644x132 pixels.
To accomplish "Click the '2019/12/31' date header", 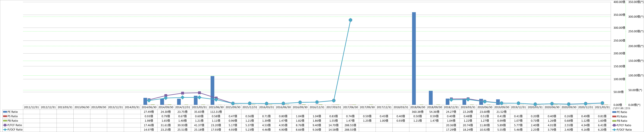I will (x=518, y=107).
